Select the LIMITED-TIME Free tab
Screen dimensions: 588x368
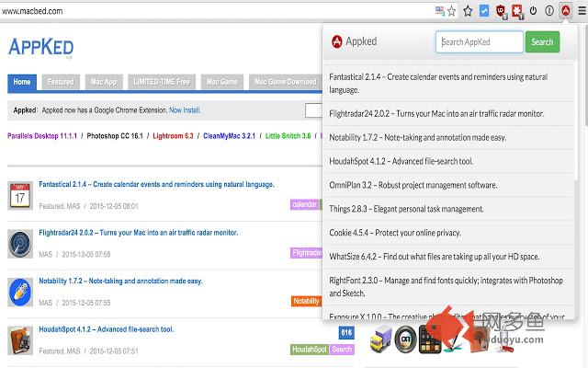(x=161, y=82)
